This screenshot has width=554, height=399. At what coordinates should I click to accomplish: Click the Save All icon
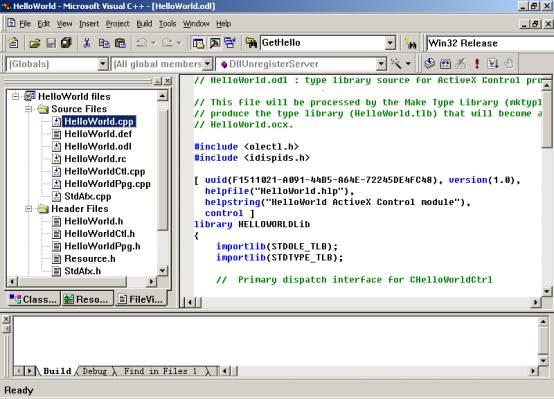pos(66,43)
